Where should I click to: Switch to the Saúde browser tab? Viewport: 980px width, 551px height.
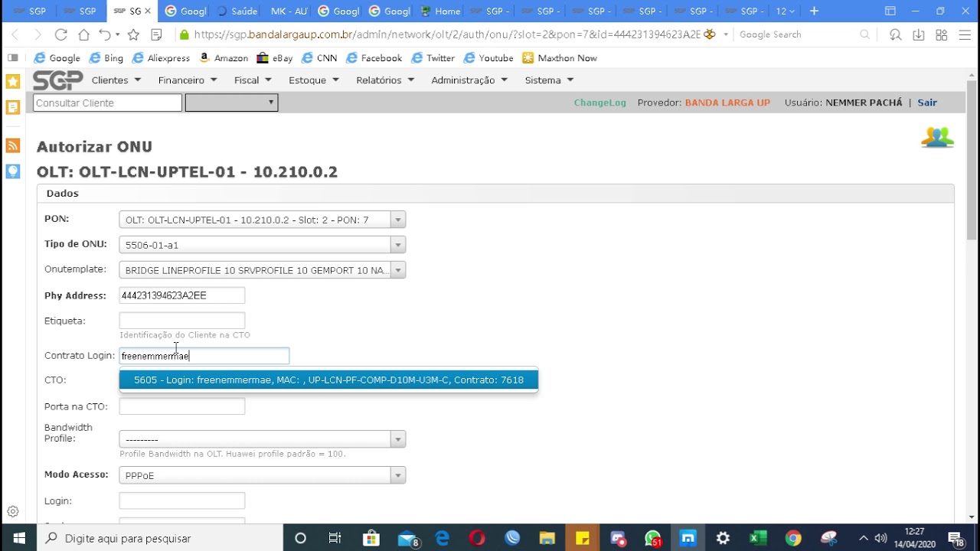coord(237,11)
